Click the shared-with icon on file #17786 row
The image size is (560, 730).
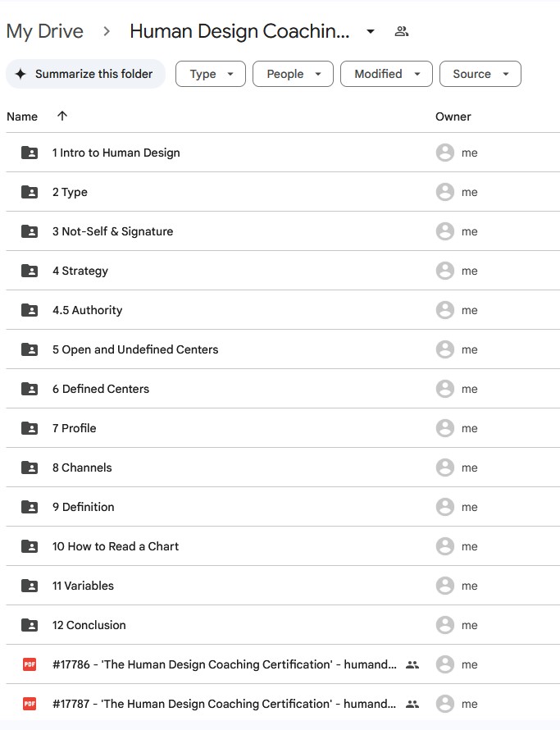pyautogui.click(x=412, y=664)
